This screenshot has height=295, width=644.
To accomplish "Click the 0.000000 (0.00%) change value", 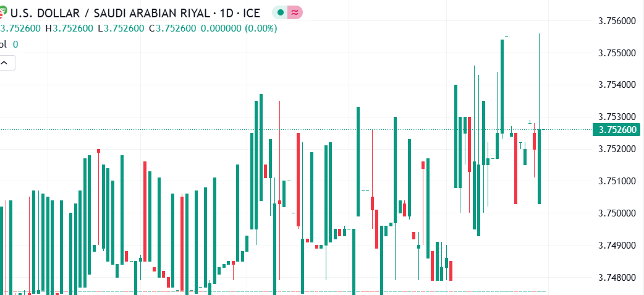I will [239, 28].
